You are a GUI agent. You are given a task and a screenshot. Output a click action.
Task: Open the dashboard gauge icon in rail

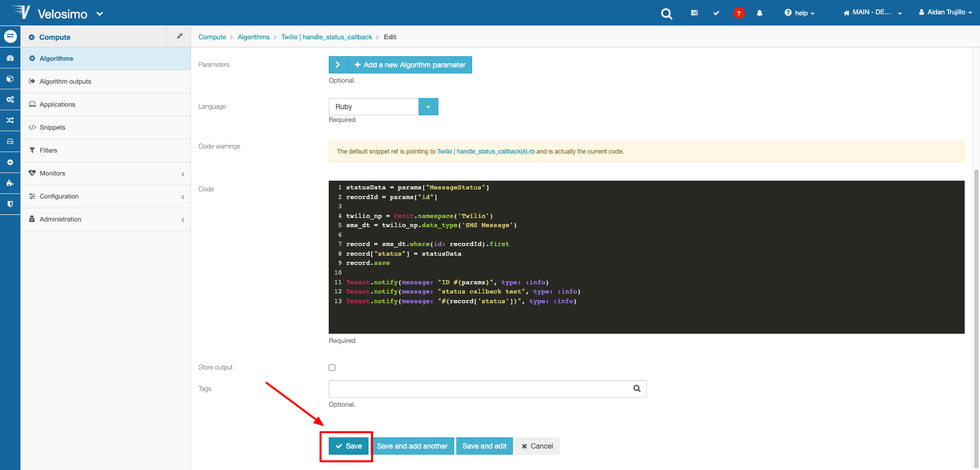[10, 58]
